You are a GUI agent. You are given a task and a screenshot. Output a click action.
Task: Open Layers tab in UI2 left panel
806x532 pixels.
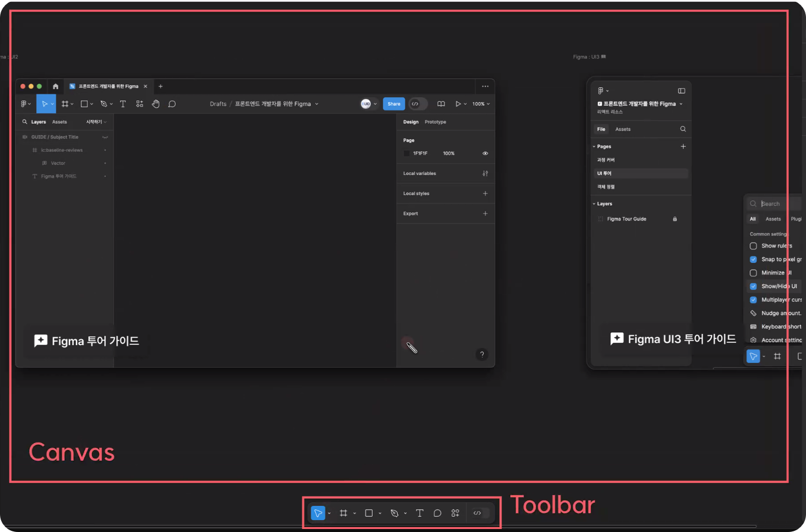pyautogui.click(x=39, y=122)
